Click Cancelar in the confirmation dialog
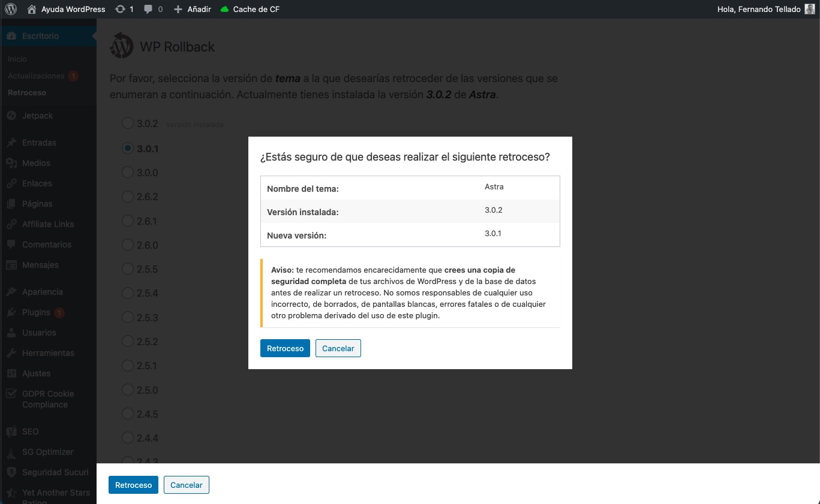820x504 pixels. [338, 348]
